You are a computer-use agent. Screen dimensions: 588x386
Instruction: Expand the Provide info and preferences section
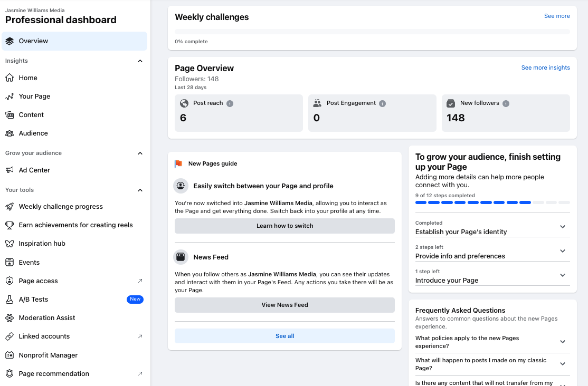(562, 250)
